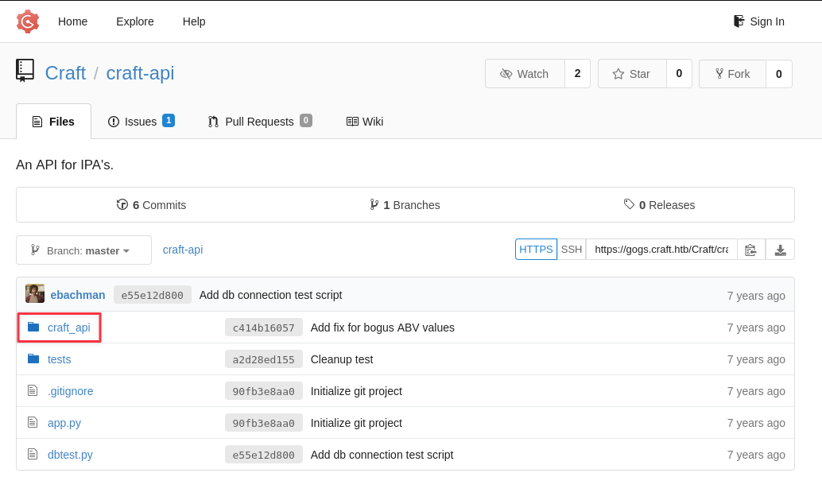Image resolution: width=822 pixels, height=504 pixels.
Task: Click the clone URL input field
Action: pyautogui.click(x=661, y=249)
